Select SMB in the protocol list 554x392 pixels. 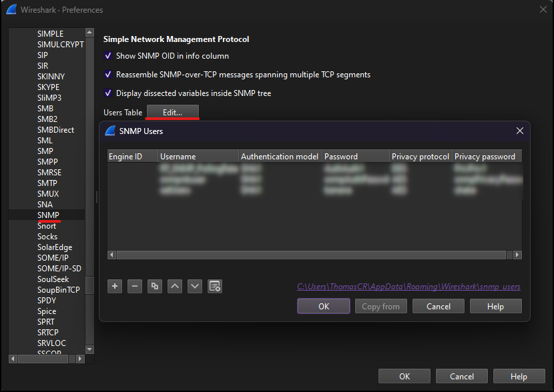pyautogui.click(x=45, y=108)
